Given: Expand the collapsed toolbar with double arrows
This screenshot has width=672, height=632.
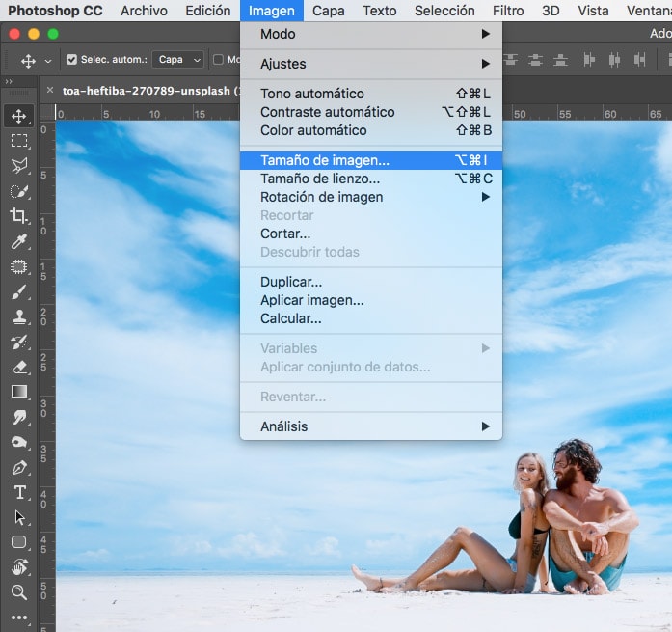Looking at the screenshot, I should click(9, 82).
